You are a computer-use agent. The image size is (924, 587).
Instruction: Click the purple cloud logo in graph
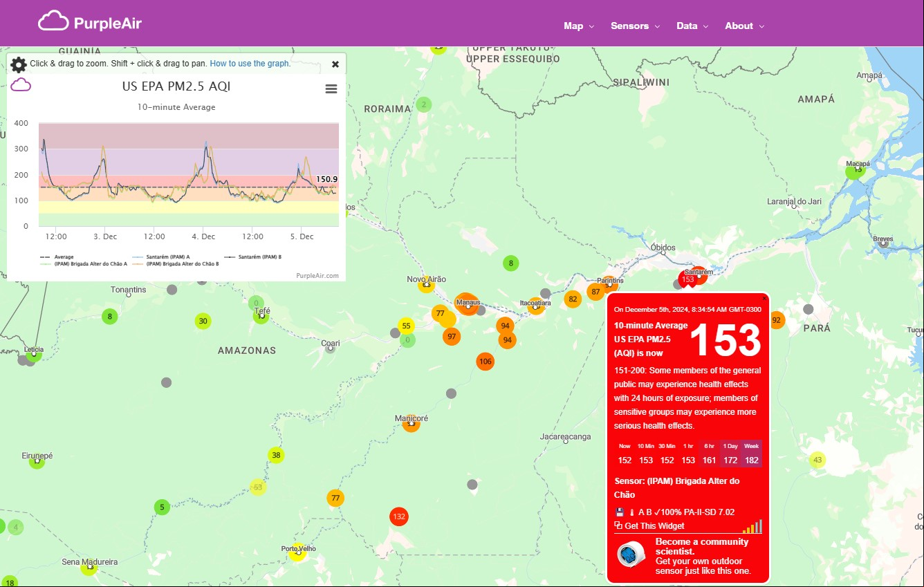pyautogui.click(x=21, y=85)
